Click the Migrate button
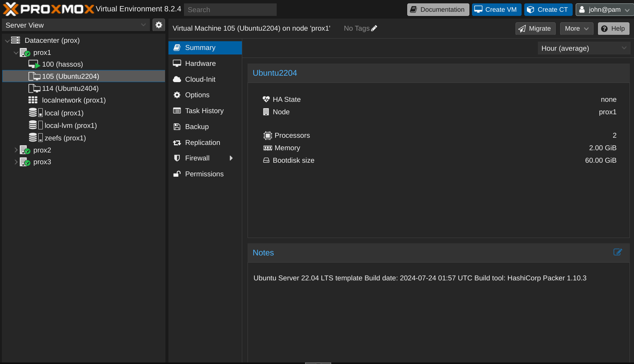The height and width of the screenshot is (364, 634). 535,28
